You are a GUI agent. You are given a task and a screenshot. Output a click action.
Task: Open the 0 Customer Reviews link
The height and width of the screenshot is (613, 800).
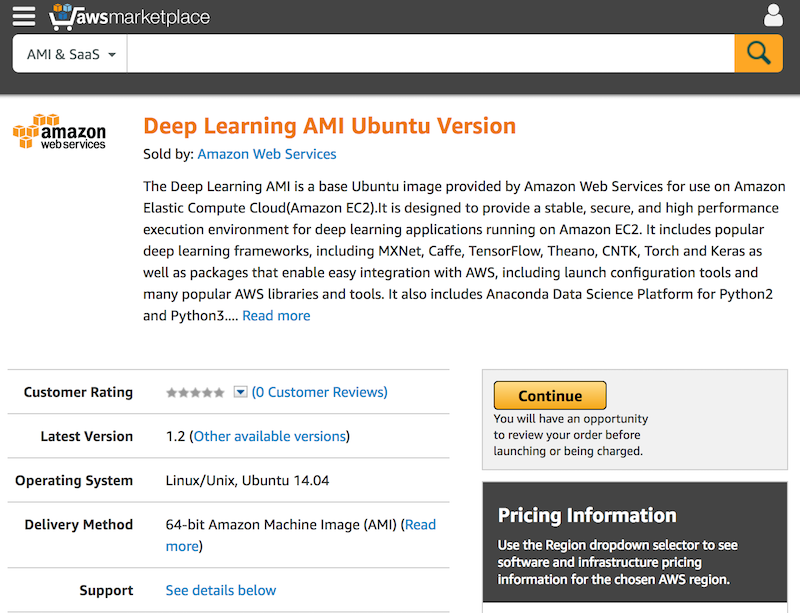319,392
